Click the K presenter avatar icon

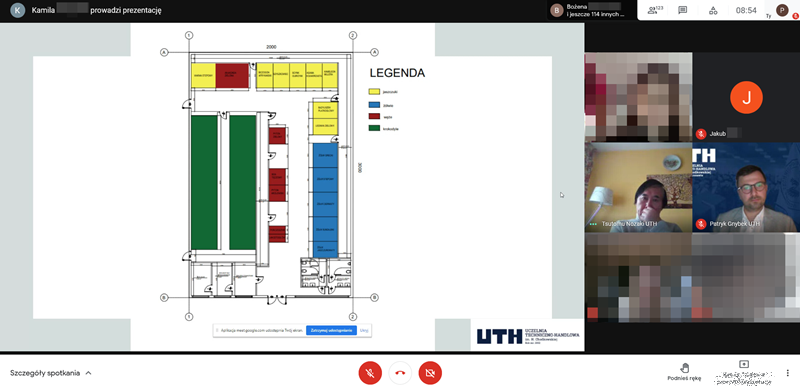(x=17, y=10)
